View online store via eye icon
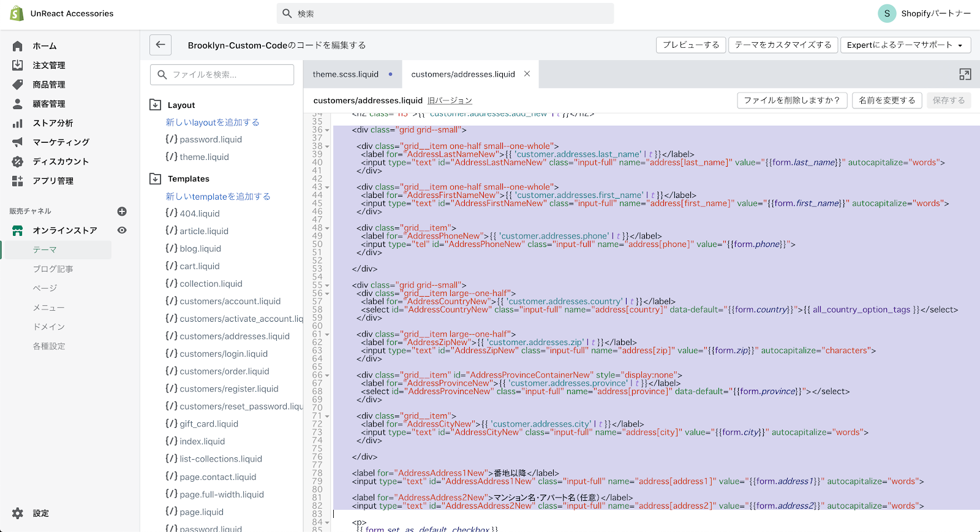 coord(122,230)
